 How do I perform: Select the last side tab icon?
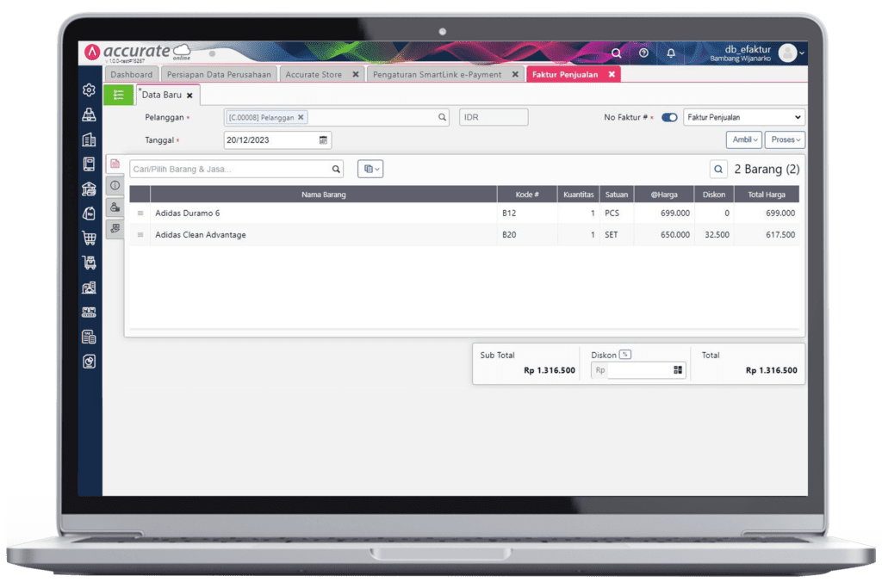[x=115, y=228]
